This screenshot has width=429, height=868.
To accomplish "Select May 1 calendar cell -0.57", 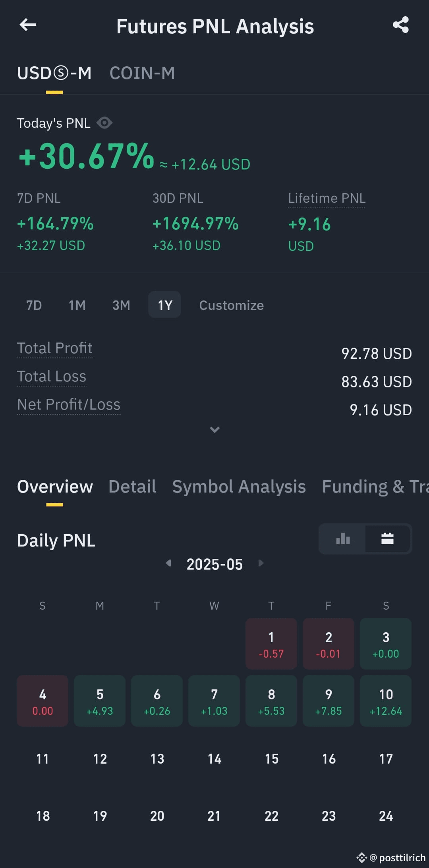I will tap(271, 644).
